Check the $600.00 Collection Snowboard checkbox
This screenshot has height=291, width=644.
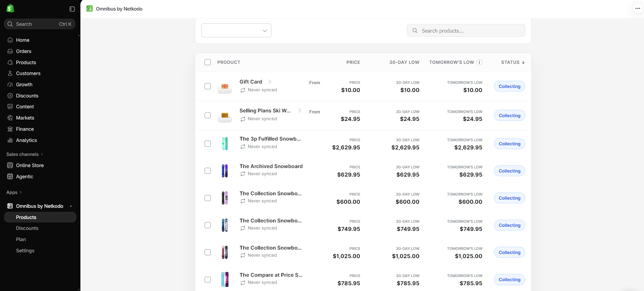[208, 198]
